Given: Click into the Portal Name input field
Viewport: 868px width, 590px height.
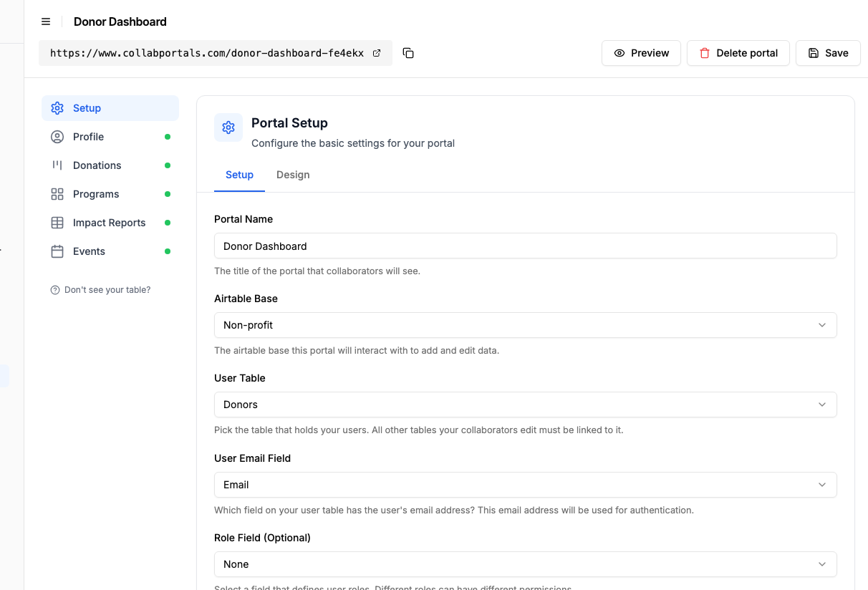Looking at the screenshot, I should 525,246.
